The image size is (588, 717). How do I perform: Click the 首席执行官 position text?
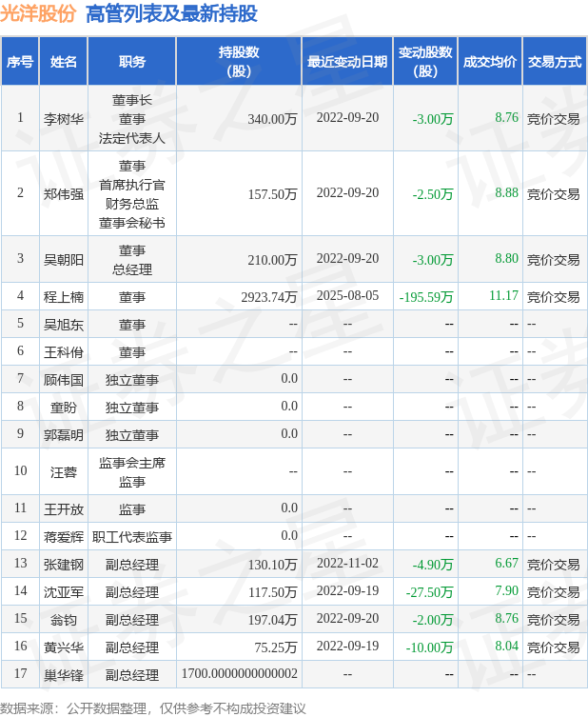click(x=132, y=185)
